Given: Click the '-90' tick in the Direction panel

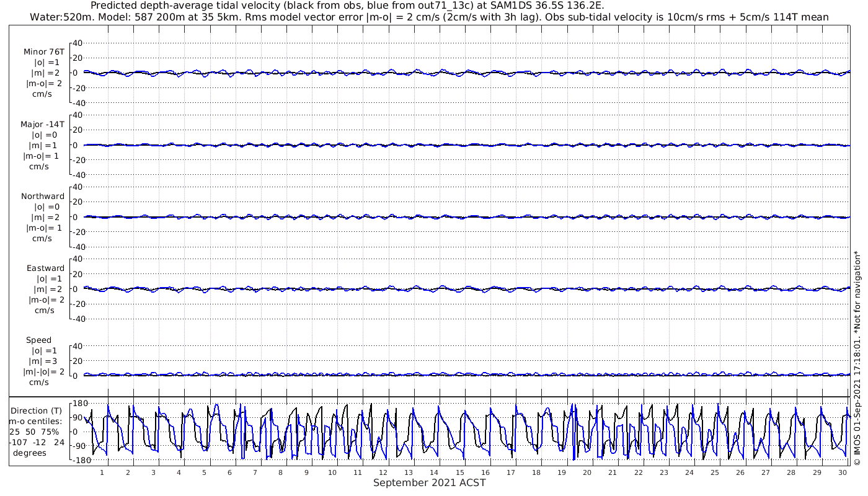Looking at the screenshot, I should coord(79,446).
